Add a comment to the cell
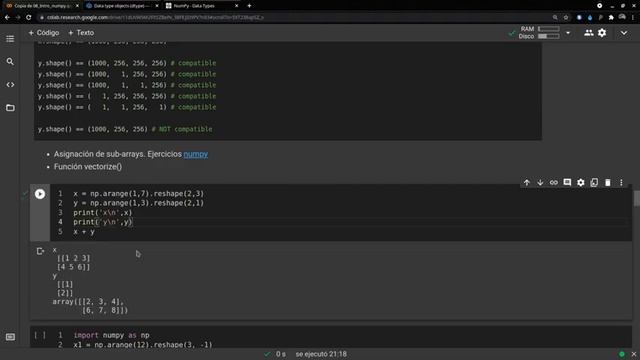 567,182
